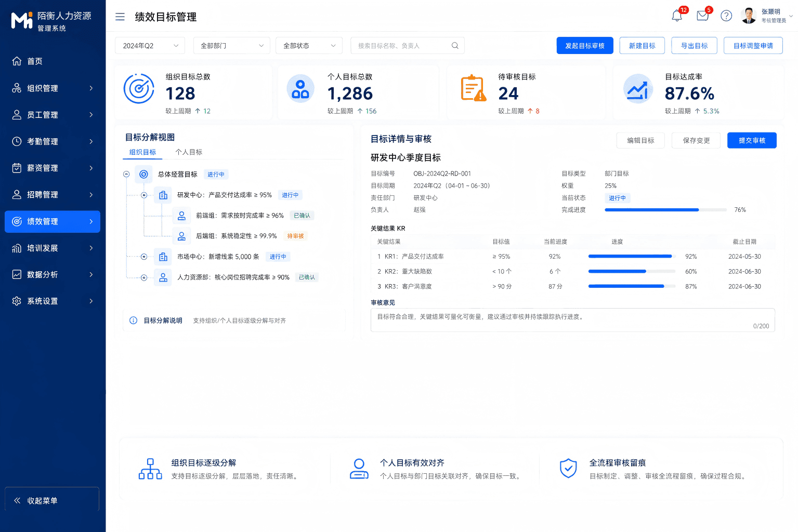
Task: Switch to 组织目标 tab
Action: coord(142,152)
